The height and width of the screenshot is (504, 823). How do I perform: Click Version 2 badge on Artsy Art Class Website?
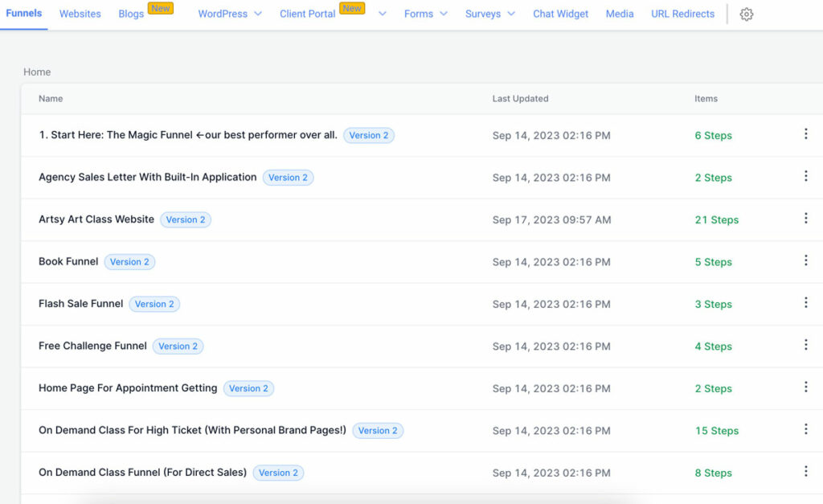186,219
